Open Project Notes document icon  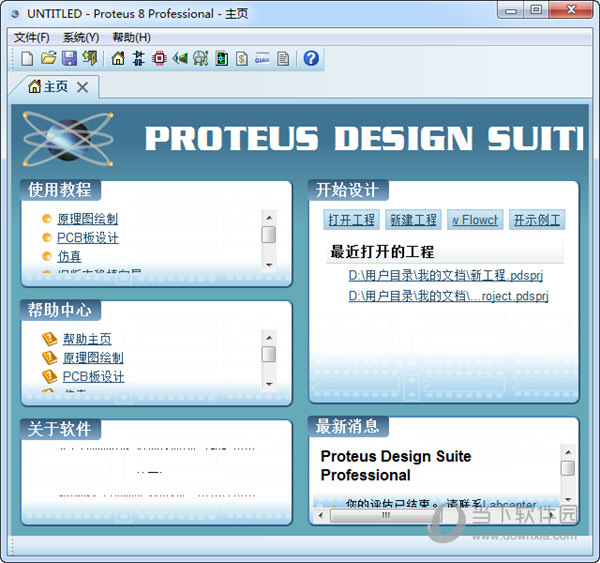[283, 59]
